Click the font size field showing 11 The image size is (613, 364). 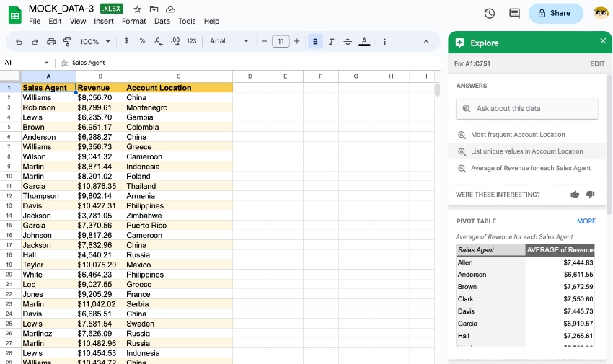coord(281,41)
